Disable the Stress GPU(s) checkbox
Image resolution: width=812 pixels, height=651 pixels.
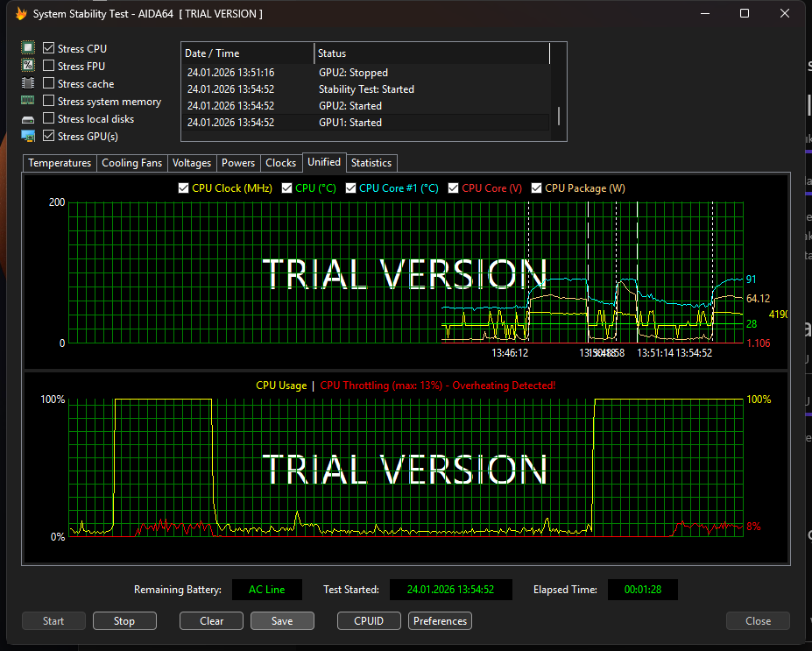pos(47,136)
